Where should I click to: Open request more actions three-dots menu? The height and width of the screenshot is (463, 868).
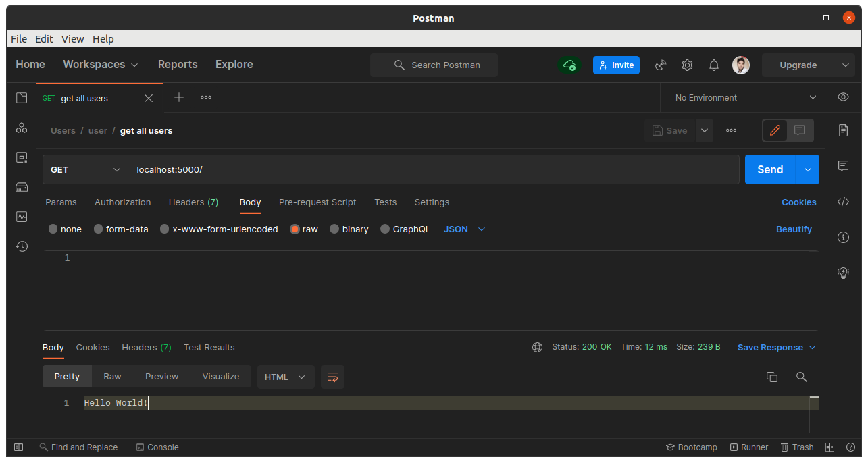click(731, 130)
